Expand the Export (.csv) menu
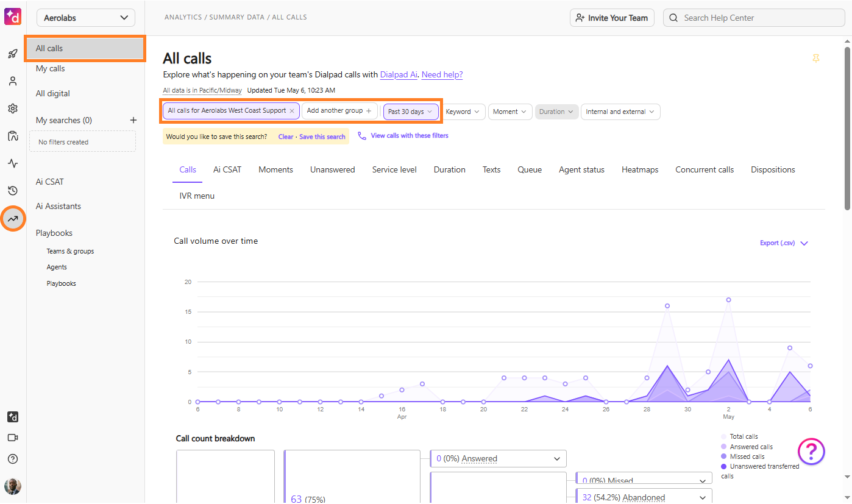 click(x=784, y=243)
